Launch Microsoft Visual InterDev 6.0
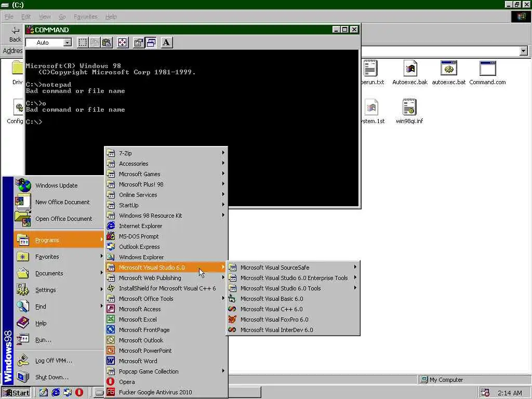The image size is (532, 399). click(293, 330)
